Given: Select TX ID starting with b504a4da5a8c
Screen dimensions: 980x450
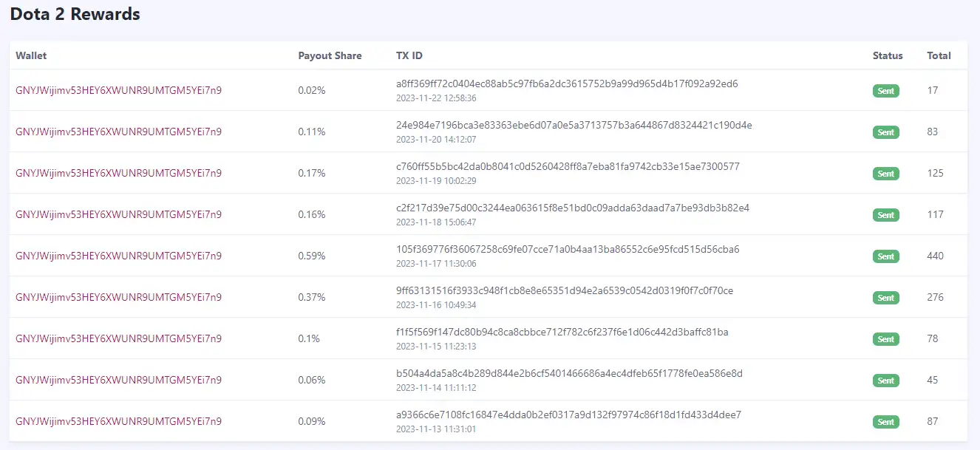Looking at the screenshot, I should coord(569,373).
